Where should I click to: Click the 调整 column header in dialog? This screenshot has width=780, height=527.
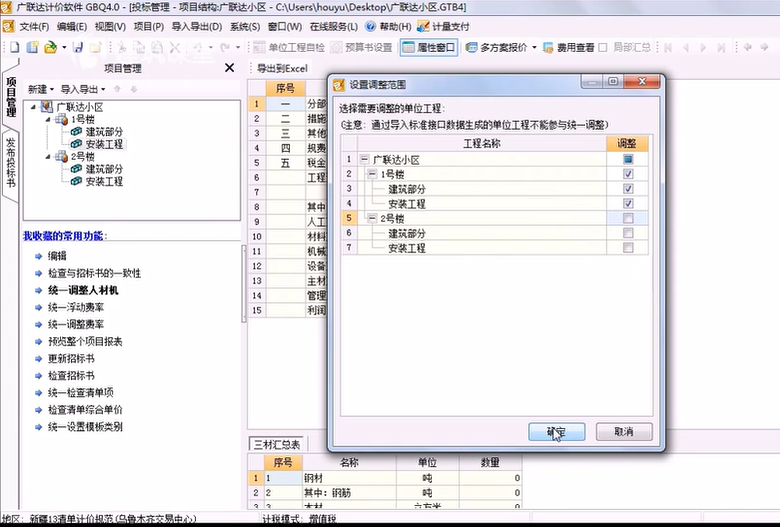(x=627, y=143)
